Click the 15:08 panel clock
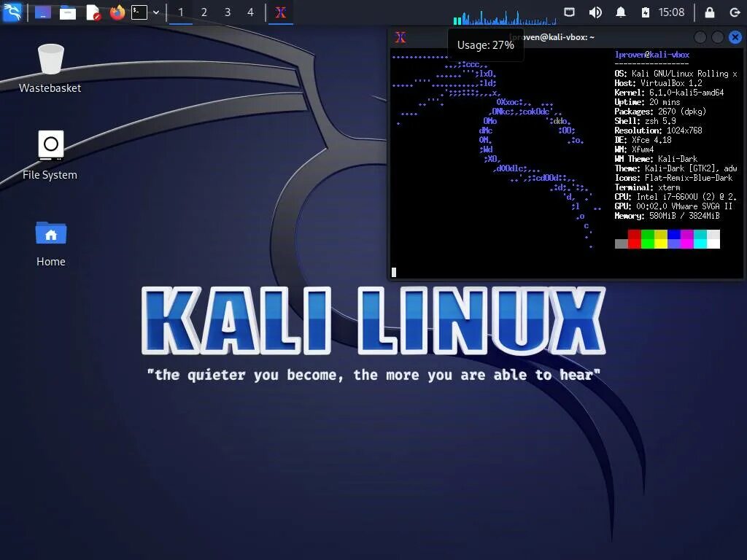 (x=671, y=12)
